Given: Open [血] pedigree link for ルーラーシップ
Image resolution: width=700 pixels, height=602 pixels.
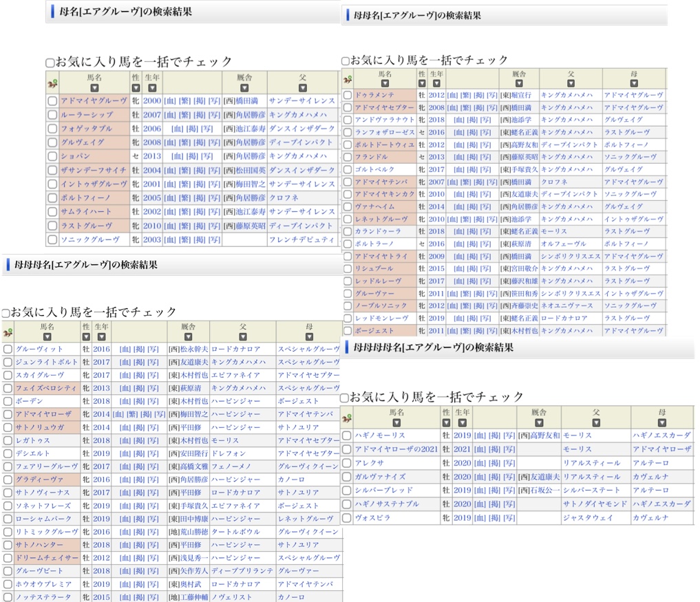Looking at the screenshot, I should (x=169, y=115).
